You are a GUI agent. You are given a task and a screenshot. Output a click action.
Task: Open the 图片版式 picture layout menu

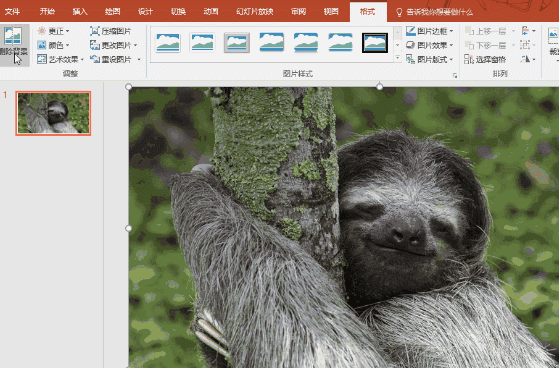click(430, 59)
